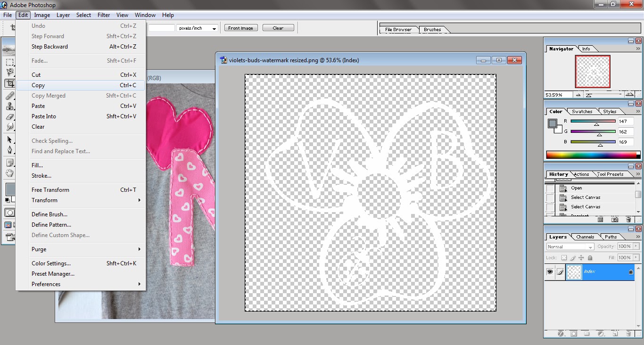Delete layer using Layers panel trash
Screen dimensions: 644x345
(x=628, y=334)
